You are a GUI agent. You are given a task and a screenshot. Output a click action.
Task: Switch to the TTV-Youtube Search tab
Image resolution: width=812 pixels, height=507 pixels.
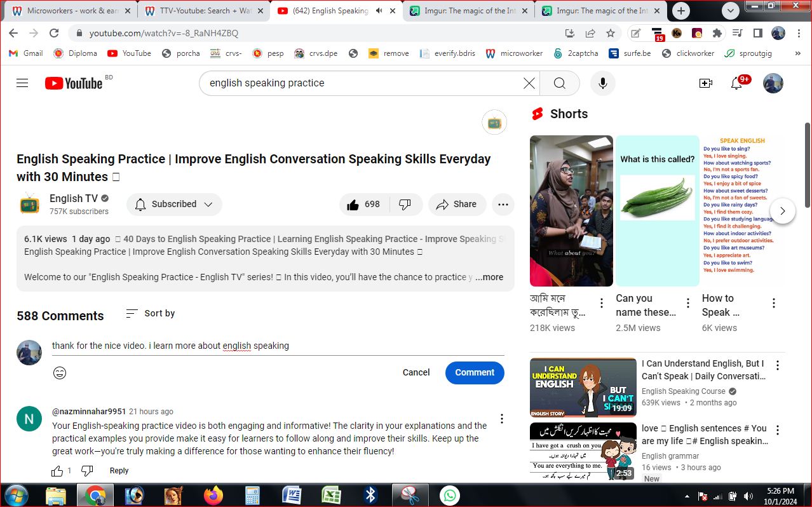coord(203,11)
